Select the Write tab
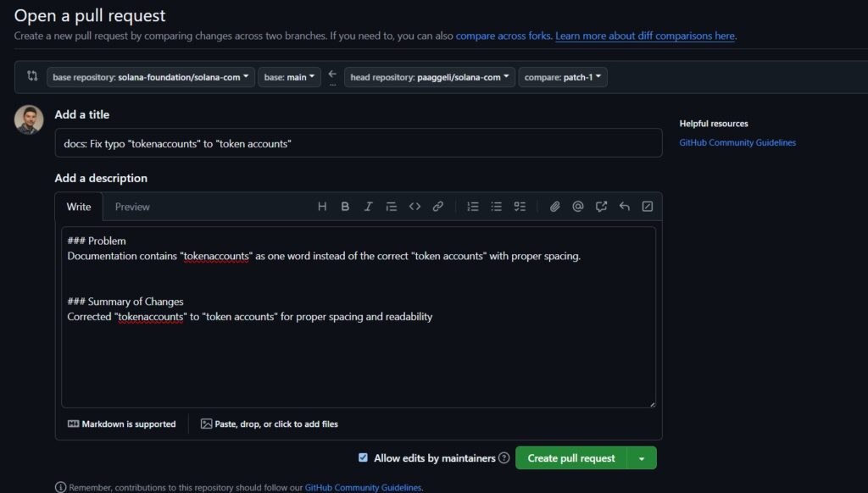The height and width of the screenshot is (493, 868). coord(79,207)
